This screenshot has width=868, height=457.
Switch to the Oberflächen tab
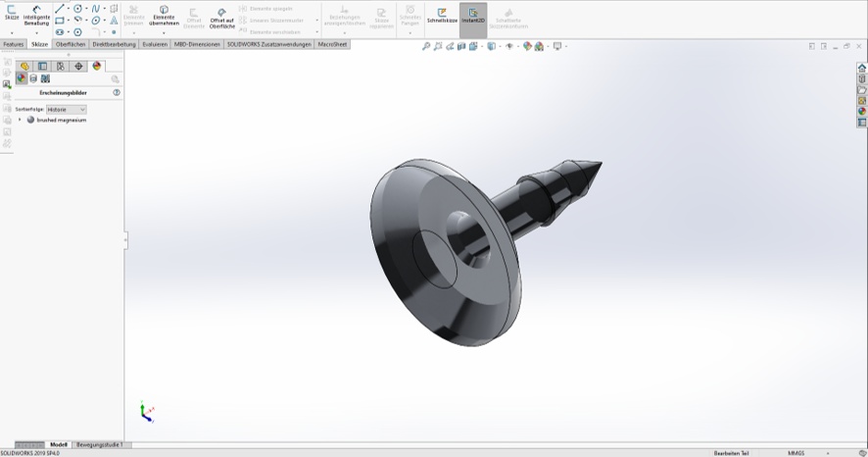pyautogui.click(x=71, y=44)
